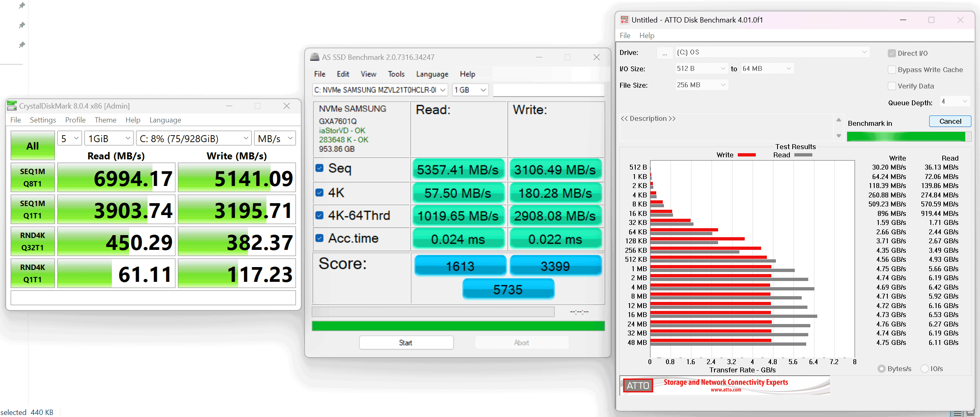The width and height of the screenshot is (980, 417).
Task: Open the Help menu in ATTO Disk Benchmark
Action: click(x=646, y=36)
